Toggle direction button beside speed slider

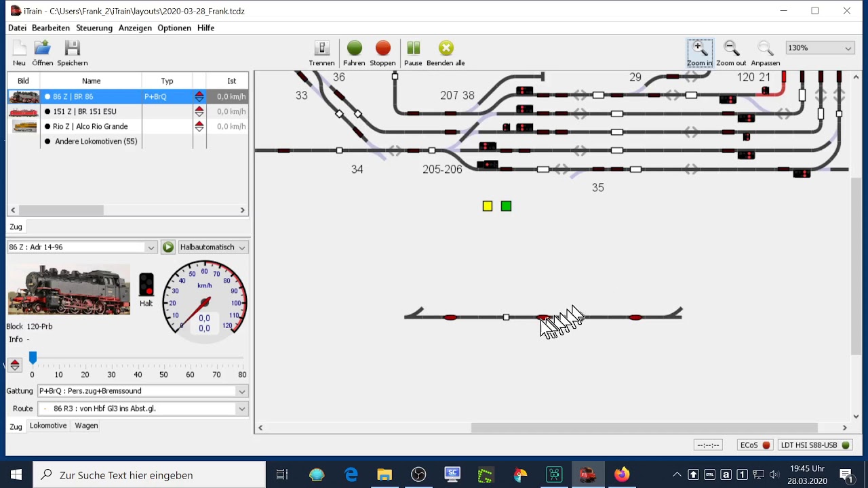tap(15, 365)
